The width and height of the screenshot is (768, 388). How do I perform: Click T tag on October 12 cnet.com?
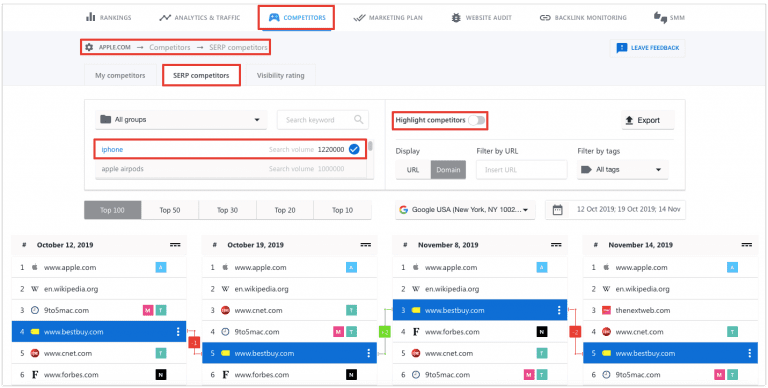(161, 353)
